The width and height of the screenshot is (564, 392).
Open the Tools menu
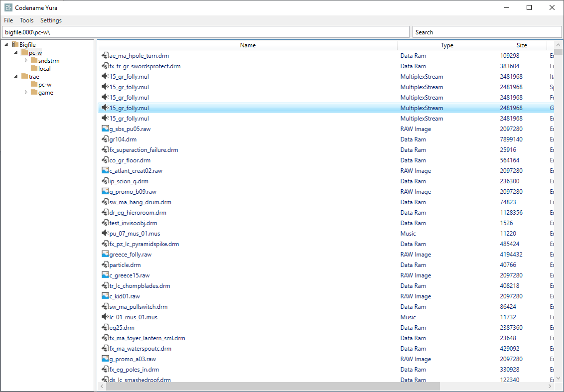[x=26, y=20]
